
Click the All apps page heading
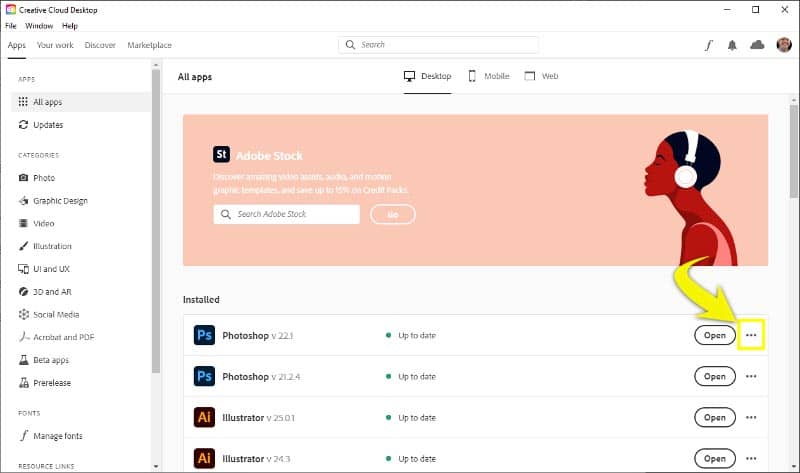tap(194, 77)
